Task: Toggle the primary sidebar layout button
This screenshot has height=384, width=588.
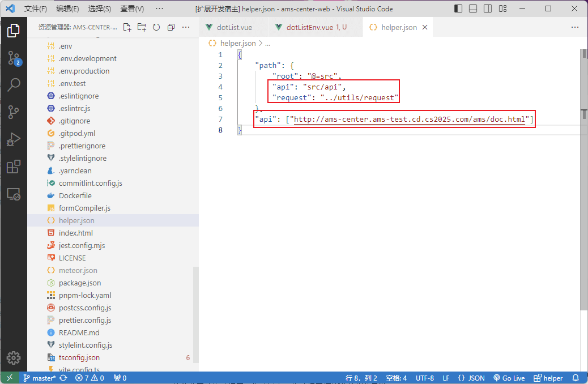Action: [x=458, y=9]
